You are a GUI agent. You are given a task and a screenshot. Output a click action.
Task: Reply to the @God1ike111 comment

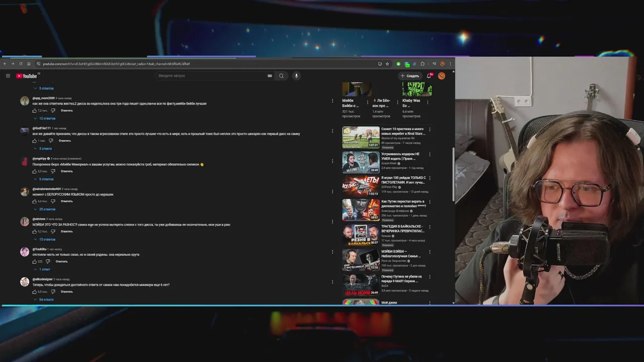click(65, 141)
